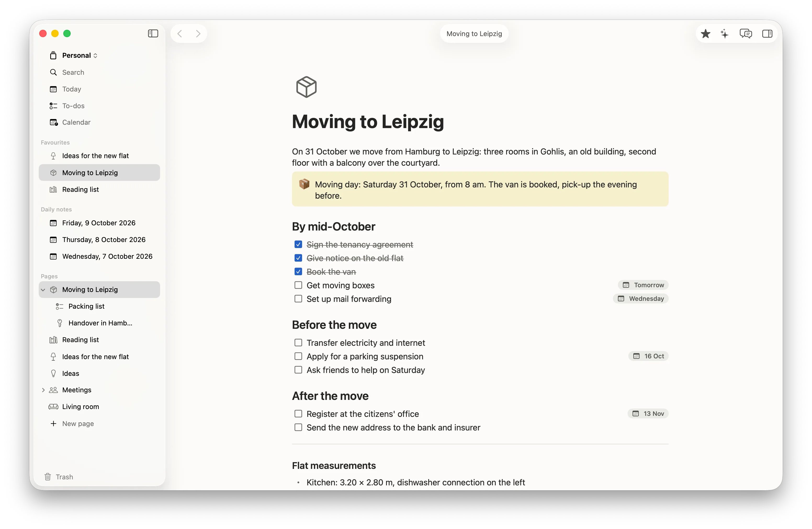Open Ideas page in Pages
This screenshot has width=812, height=529.
[x=99, y=373]
